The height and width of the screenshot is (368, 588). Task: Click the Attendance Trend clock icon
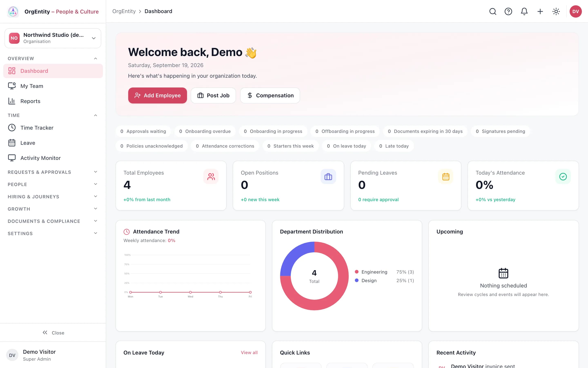click(x=127, y=232)
